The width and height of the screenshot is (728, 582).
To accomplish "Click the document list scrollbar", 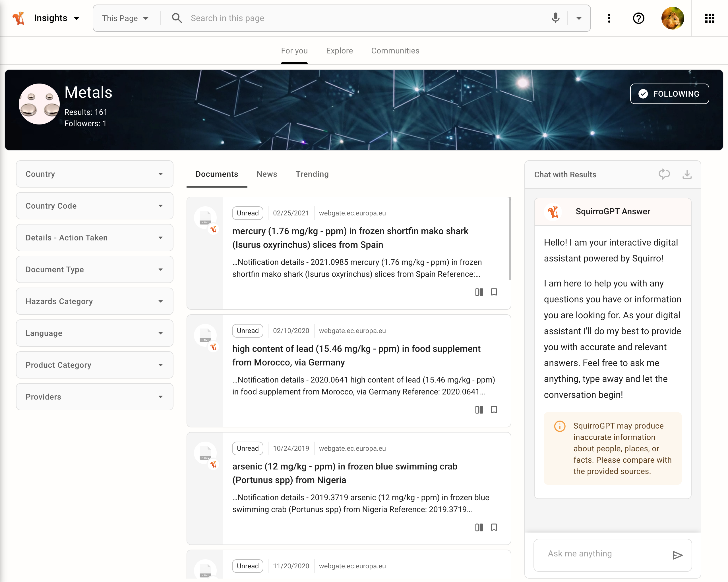I will point(510,239).
